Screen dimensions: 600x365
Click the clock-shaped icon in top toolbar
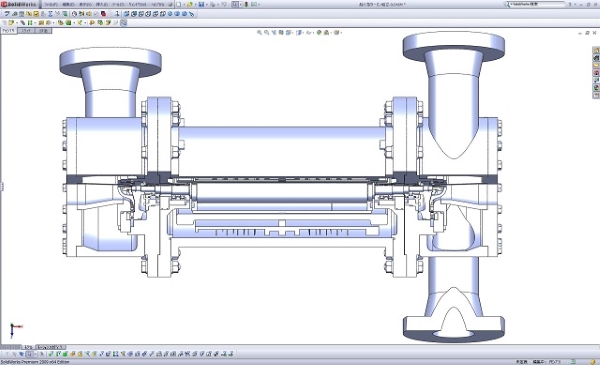74,14
